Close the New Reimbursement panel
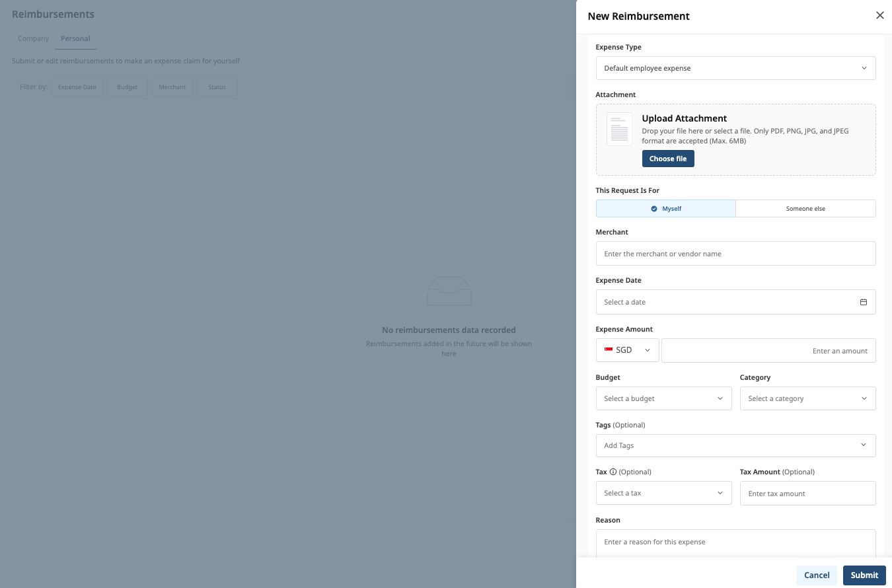892x588 pixels. click(879, 15)
